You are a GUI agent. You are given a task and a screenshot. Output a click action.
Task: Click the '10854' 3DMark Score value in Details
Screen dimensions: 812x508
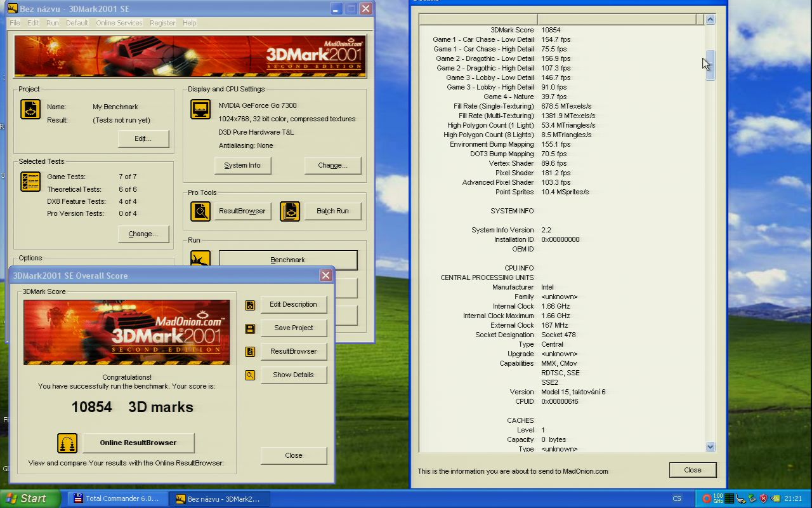coord(551,30)
